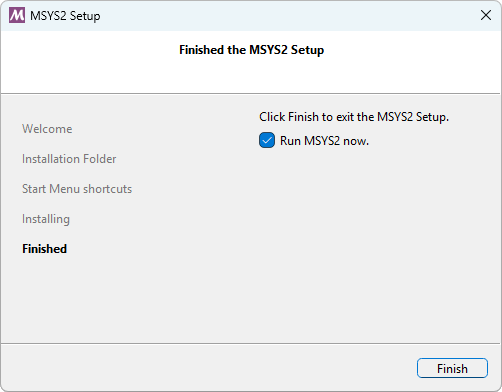Image resolution: width=502 pixels, height=392 pixels.
Task: Click the 'Finished the MSYS2 Setup' heading
Action: tap(252, 50)
